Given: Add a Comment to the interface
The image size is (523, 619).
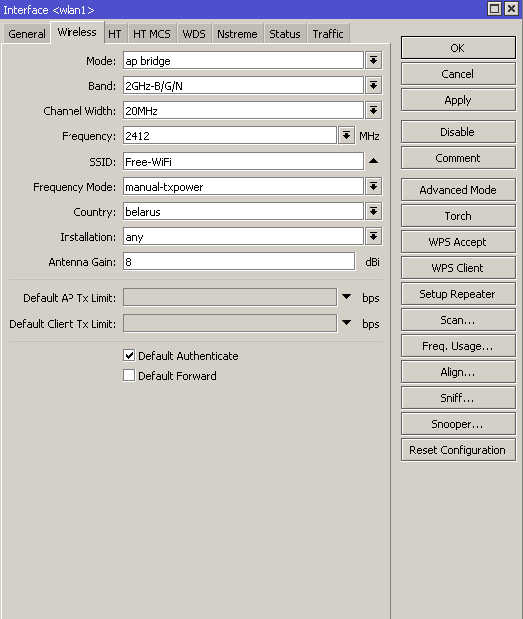Looking at the screenshot, I should pos(458,158).
